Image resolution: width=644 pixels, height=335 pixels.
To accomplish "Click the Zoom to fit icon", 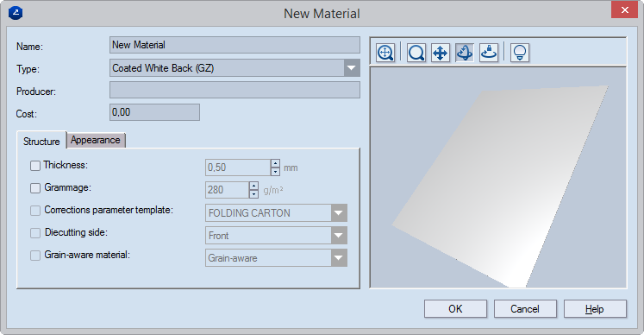I will click(385, 53).
